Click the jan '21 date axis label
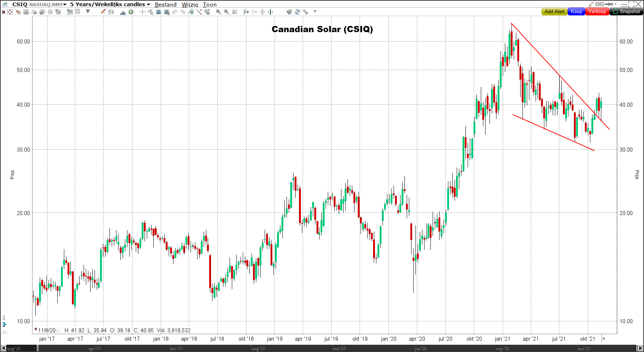The image size is (644, 352). (502, 339)
